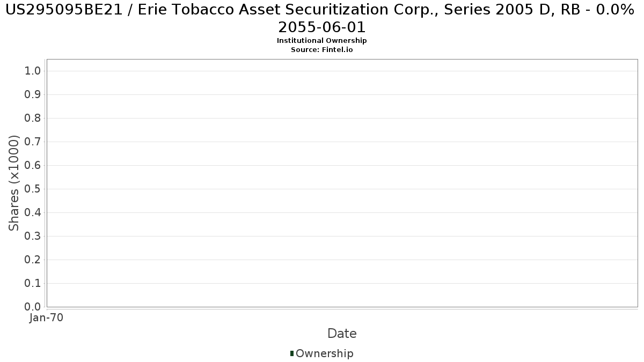Click the Erie Tobacco chart title

[x=322, y=18]
